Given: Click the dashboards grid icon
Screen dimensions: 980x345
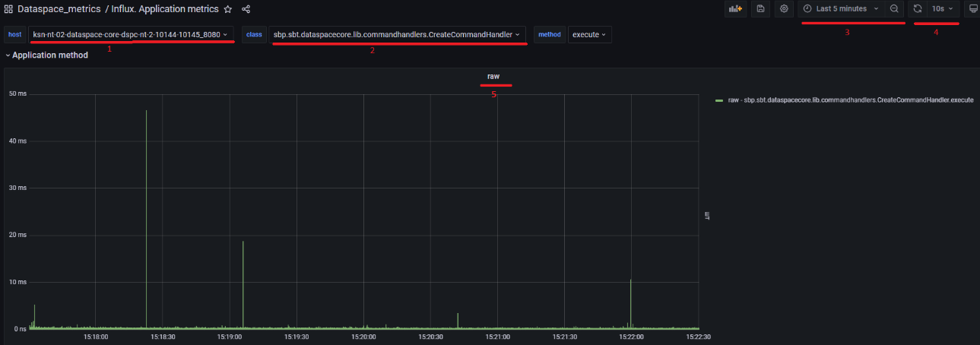Looking at the screenshot, I should tap(9, 9).
